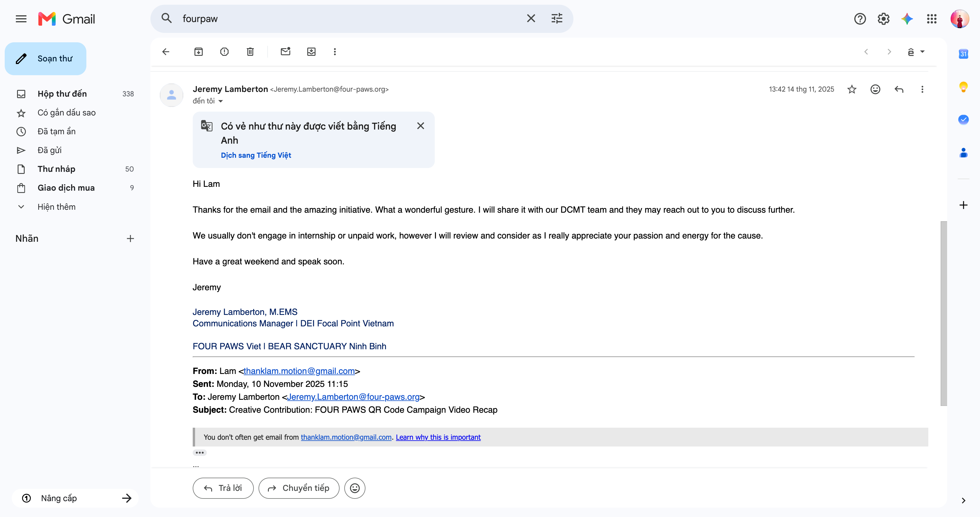This screenshot has width=980, height=517.
Task: Open the Gemini sparkle icon
Action: [x=907, y=19]
